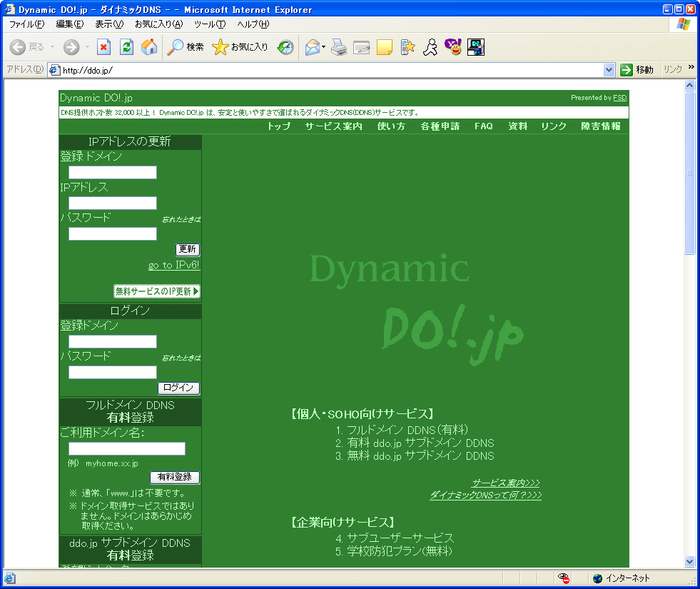
Task: Open the FAQ navigation link
Action: 483,126
